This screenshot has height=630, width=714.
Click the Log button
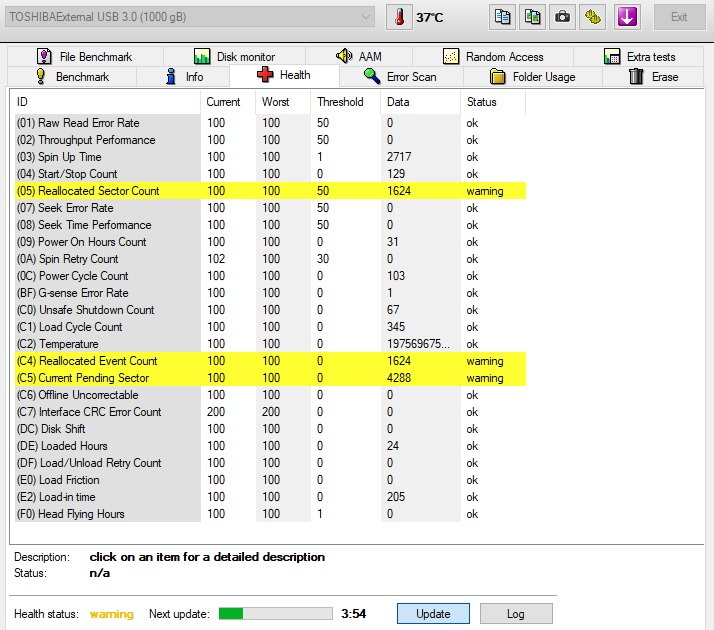(x=516, y=614)
